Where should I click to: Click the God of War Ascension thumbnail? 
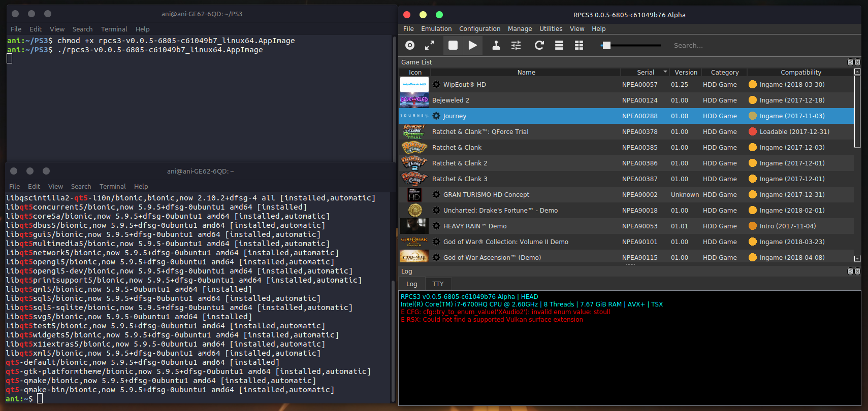click(414, 257)
